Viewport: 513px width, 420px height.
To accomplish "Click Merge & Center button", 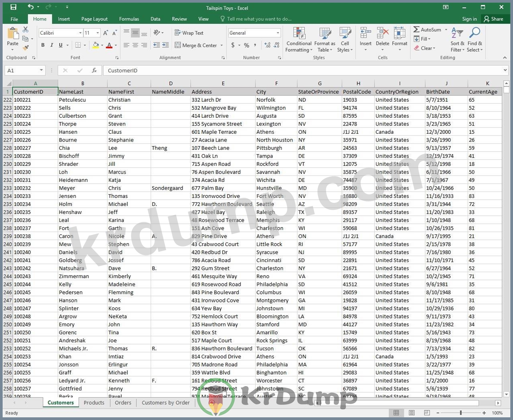I will 196,45.
